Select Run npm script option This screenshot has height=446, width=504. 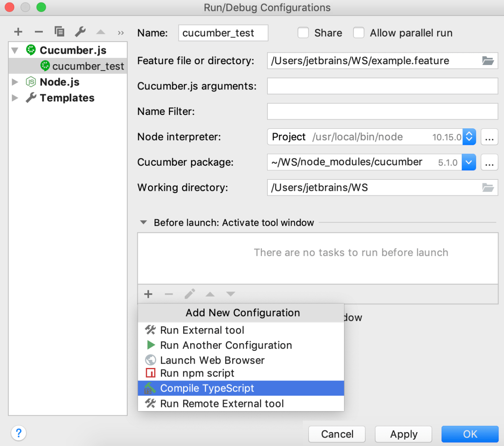click(x=197, y=373)
